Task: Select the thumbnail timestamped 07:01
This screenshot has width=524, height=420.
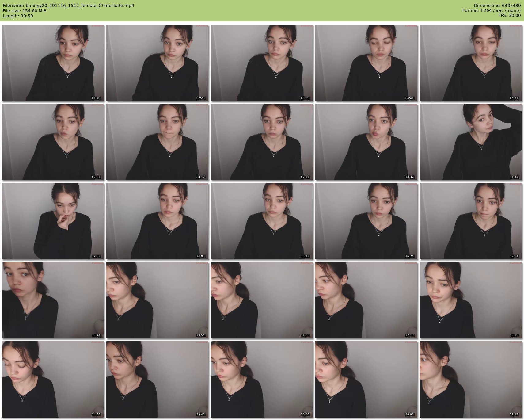Action: tap(52, 142)
